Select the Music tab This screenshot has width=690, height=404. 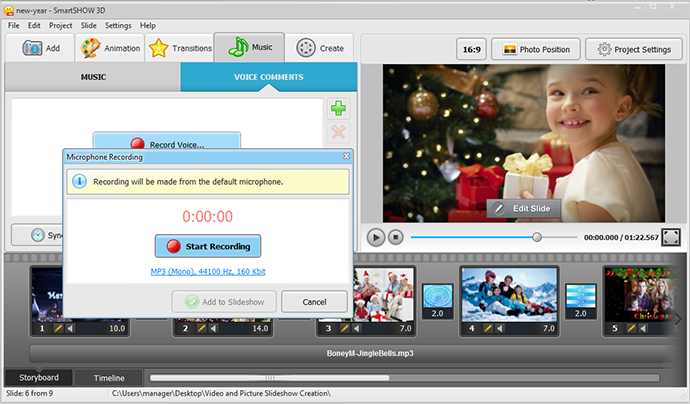tap(250, 47)
